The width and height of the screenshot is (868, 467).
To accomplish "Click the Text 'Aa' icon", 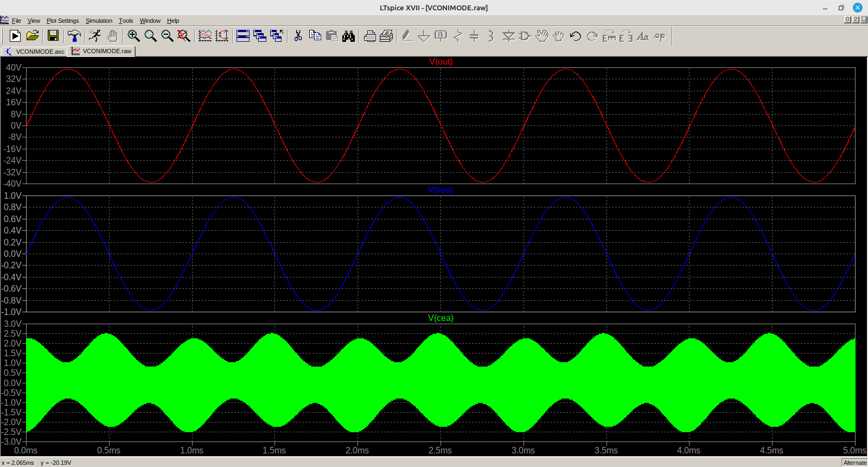I will tap(643, 36).
